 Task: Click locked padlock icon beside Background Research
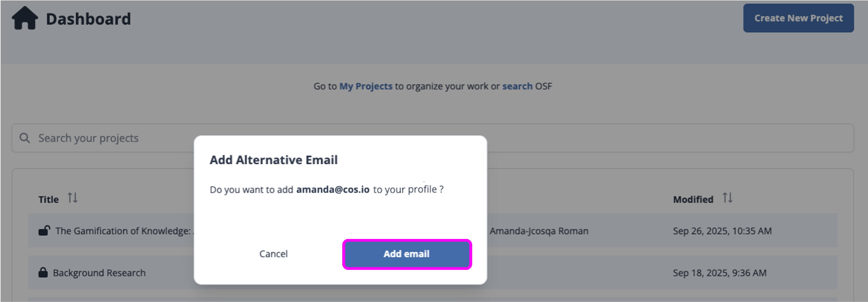pos(43,272)
